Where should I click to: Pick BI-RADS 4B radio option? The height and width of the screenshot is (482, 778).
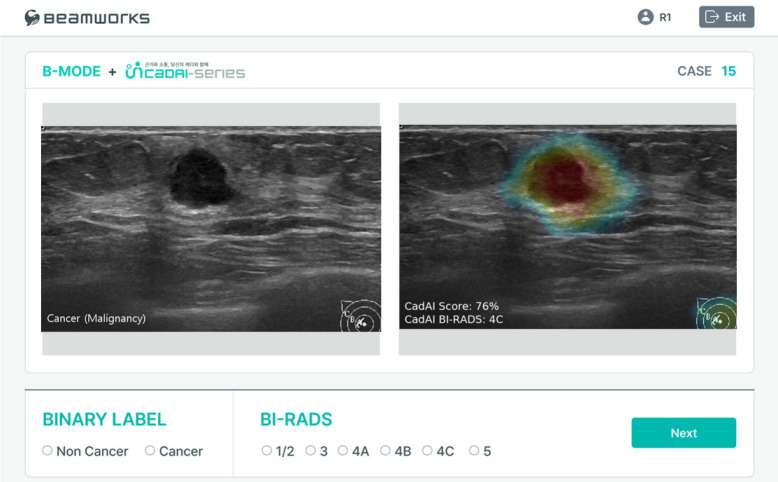tap(385, 451)
